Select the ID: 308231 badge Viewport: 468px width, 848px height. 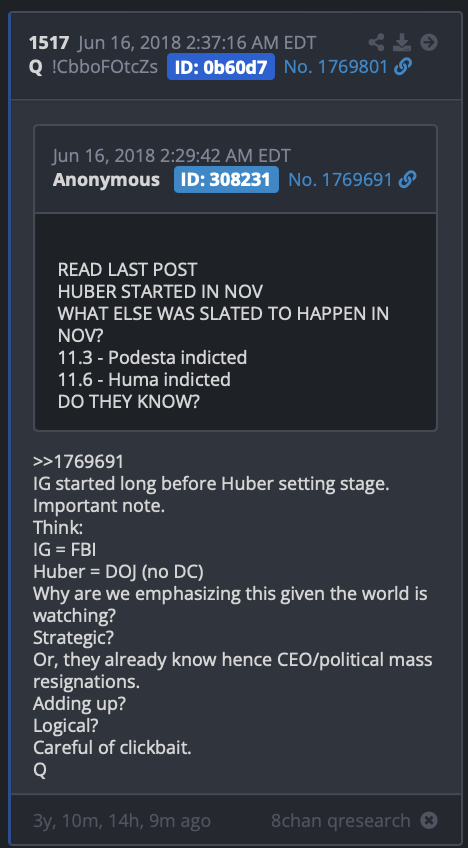(226, 180)
